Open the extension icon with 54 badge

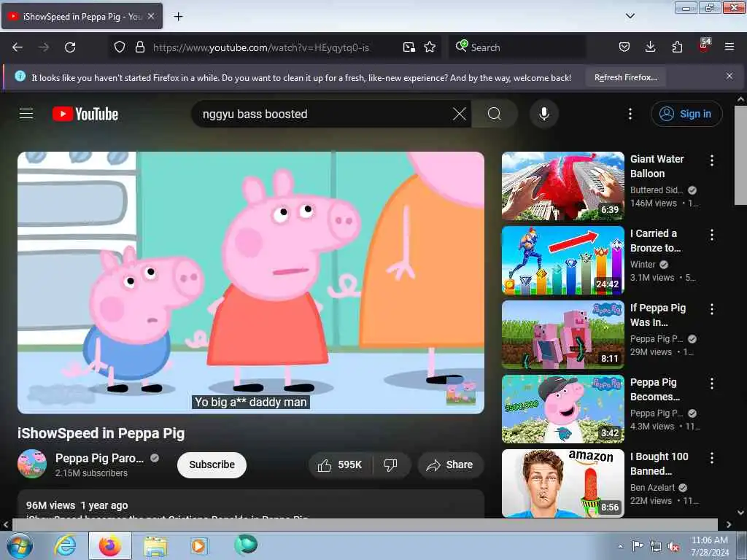click(704, 46)
